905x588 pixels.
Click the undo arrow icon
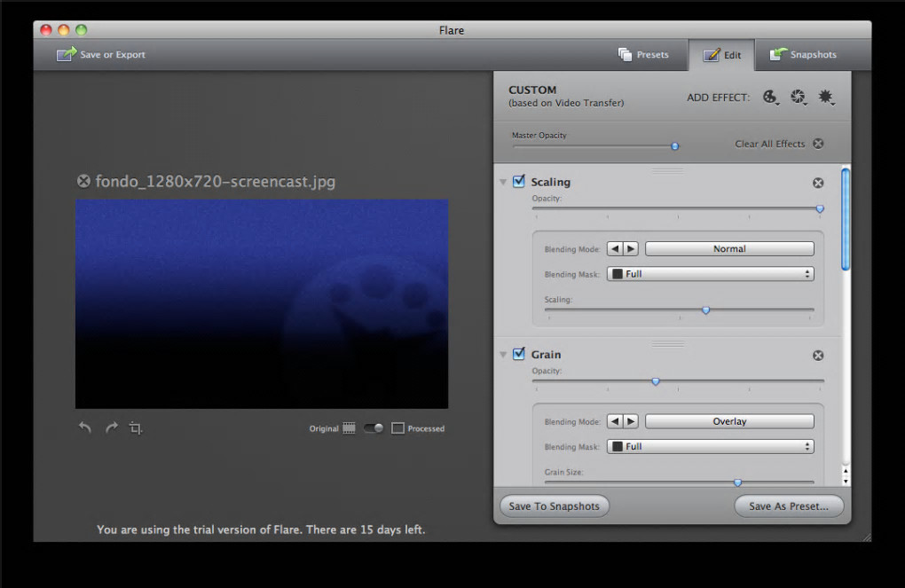(85, 427)
